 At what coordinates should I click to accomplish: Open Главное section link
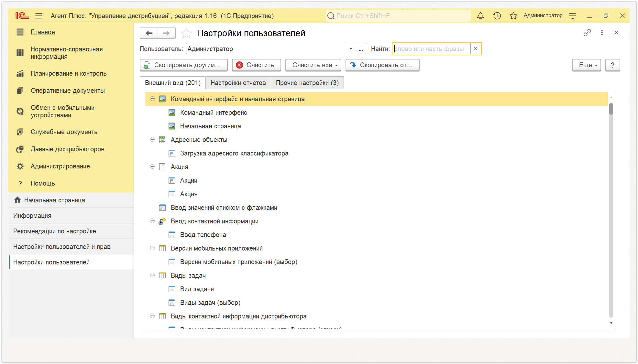(43, 32)
